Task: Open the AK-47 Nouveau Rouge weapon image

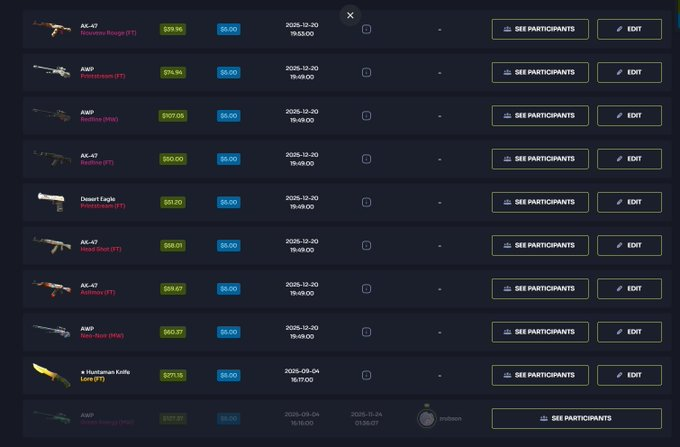Action: click(x=52, y=29)
